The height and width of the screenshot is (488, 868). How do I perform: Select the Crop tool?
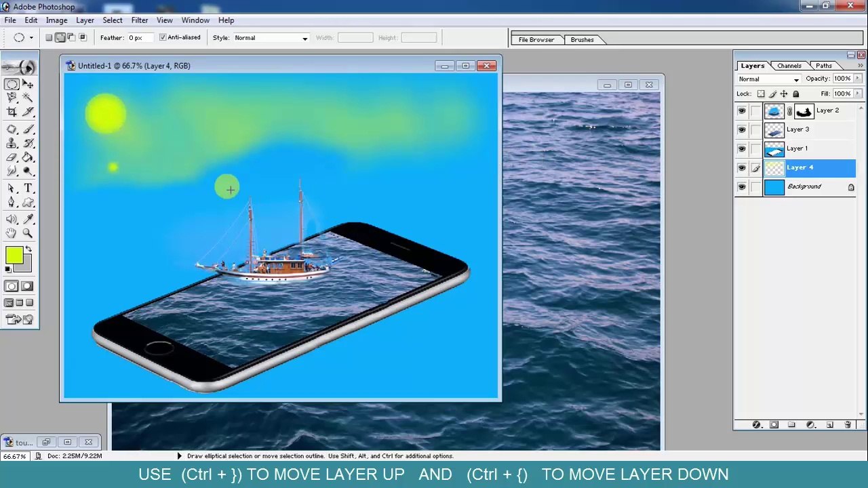coord(12,111)
